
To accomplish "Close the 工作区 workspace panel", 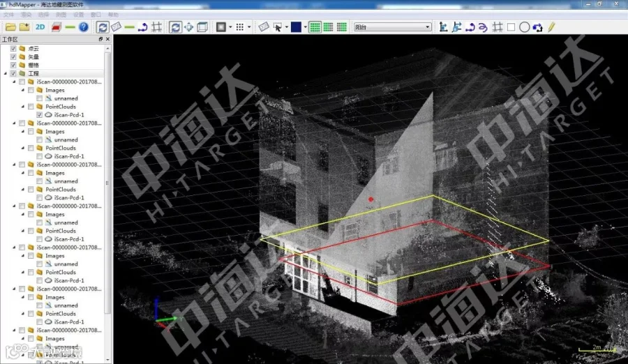I will point(107,39).
